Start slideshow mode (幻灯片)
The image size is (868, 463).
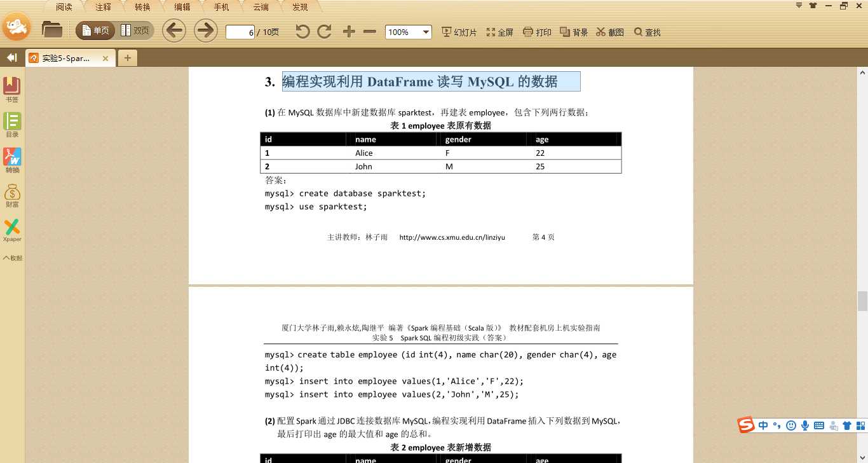click(459, 32)
